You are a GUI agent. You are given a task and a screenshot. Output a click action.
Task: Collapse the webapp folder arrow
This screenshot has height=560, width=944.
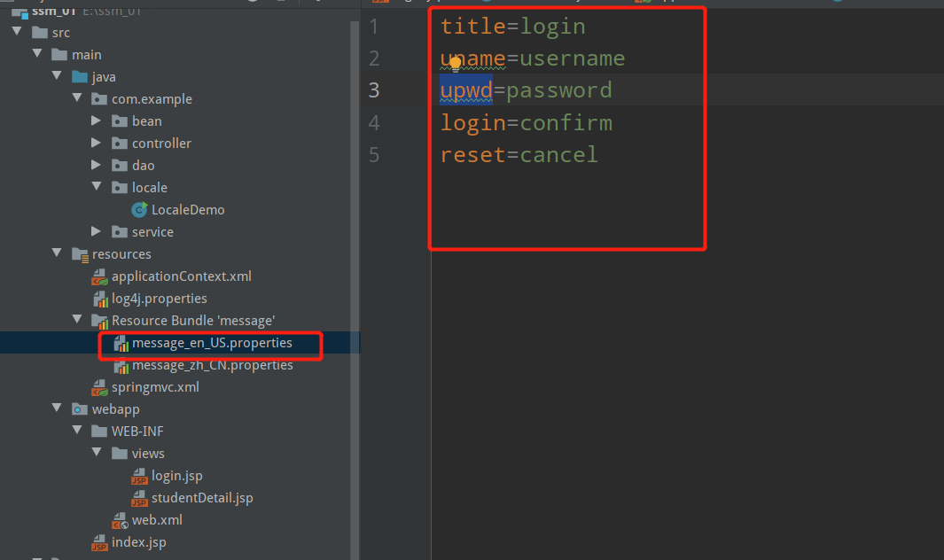pyautogui.click(x=58, y=408)
